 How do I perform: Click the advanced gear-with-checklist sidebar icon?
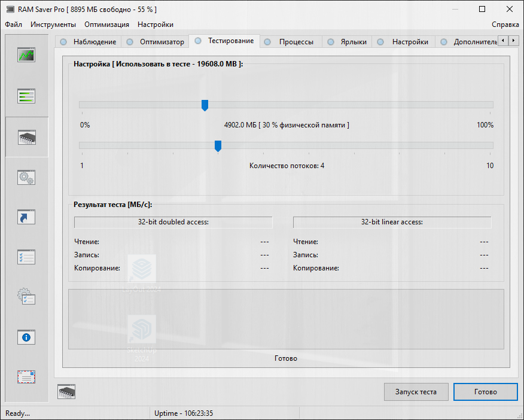[x=26, y=297]
